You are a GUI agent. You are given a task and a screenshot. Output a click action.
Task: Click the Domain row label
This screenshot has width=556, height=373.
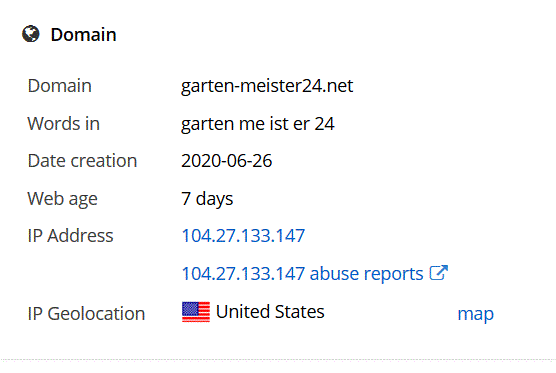tap(60, 86)
